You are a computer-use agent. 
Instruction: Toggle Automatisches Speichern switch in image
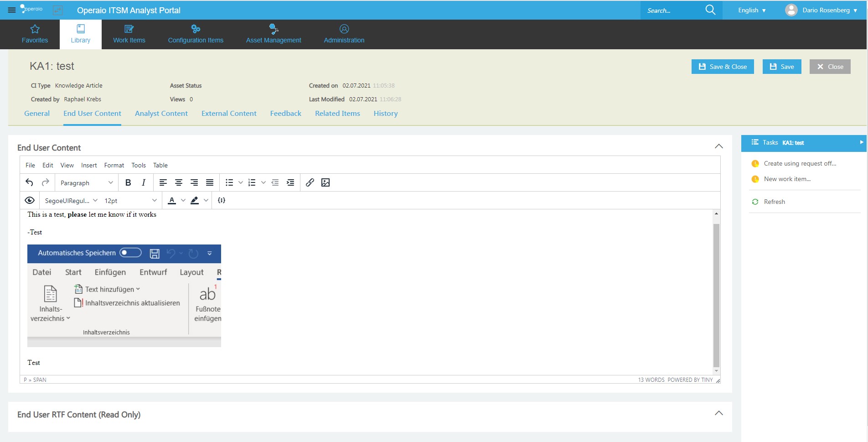coord(130,253)
